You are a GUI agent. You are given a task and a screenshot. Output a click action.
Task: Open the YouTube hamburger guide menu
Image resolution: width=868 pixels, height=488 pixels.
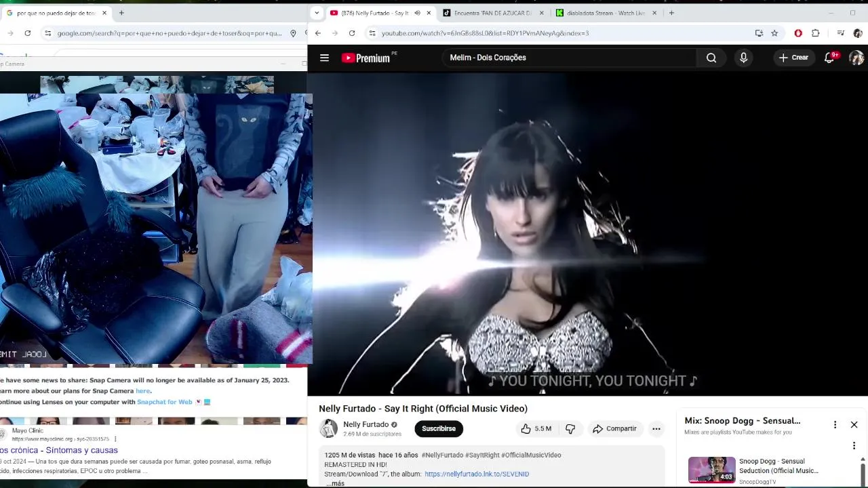[324, 58]
